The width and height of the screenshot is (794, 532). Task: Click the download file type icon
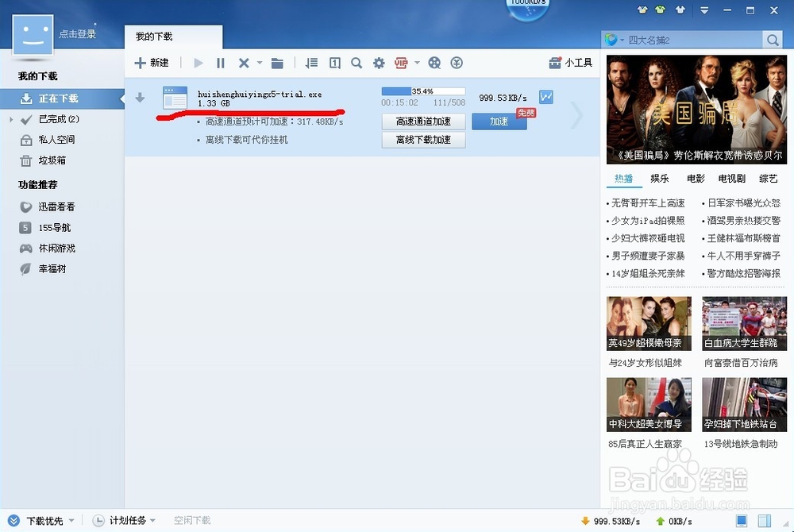pos(175,98)
